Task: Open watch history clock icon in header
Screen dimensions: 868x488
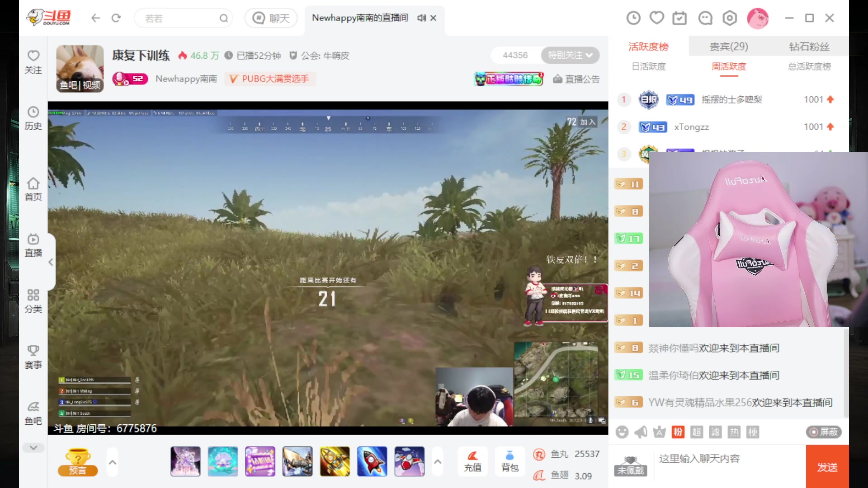Action: [x=633, y=18]
